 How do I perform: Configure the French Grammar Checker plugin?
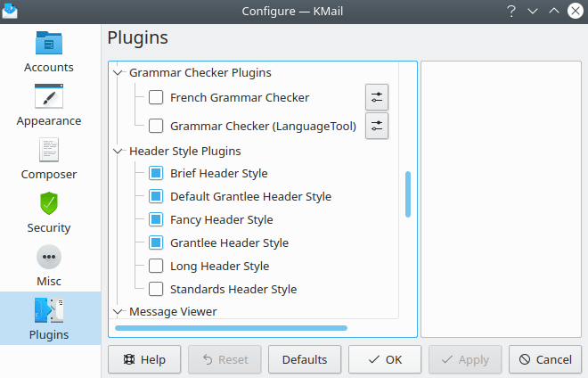coord(378,97)
